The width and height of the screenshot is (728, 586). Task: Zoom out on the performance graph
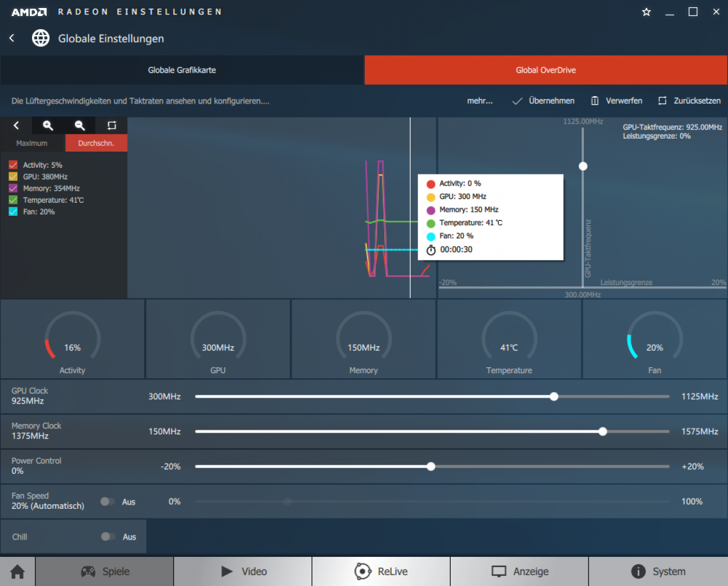pyautogui.click(x=80, y=125)
